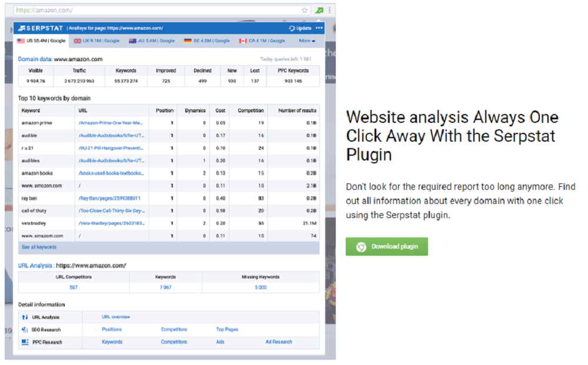Screen dimensions: 588x365
Task: Open the See all keywords link
Action: click(38, 247)
